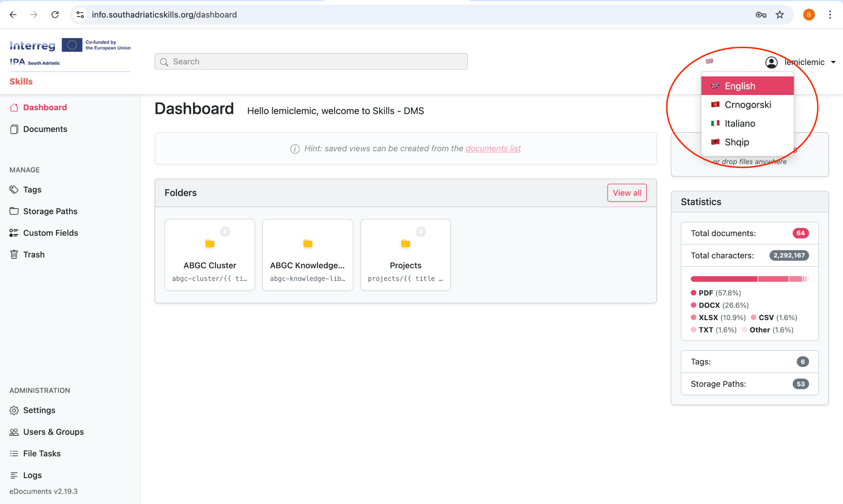Open the ABGC Cluster folder card
Image resolution: width=843 pixels, height=504 pixels.
tap(210, 255)
